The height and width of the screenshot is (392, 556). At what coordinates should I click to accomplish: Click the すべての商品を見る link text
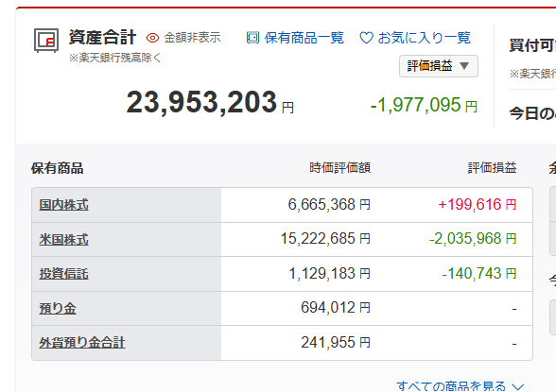click(x=451, y=386)
